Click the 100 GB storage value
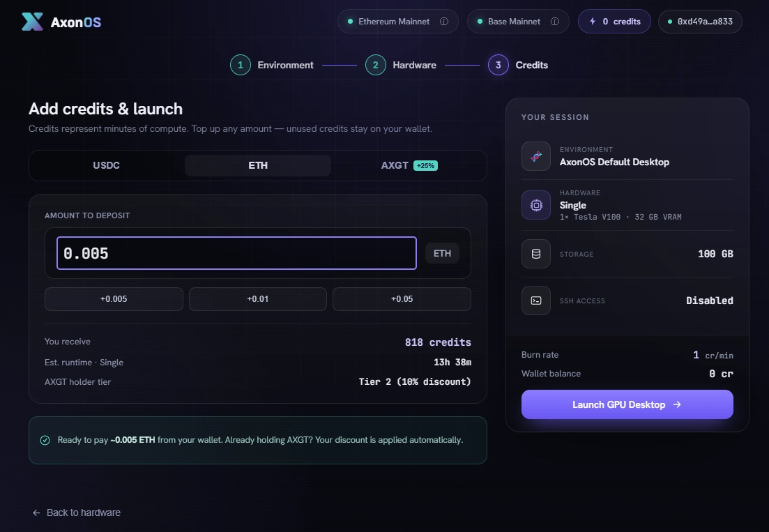Image resolution: width=769 pixels, height=532 pixels. [x=715, y=254]
